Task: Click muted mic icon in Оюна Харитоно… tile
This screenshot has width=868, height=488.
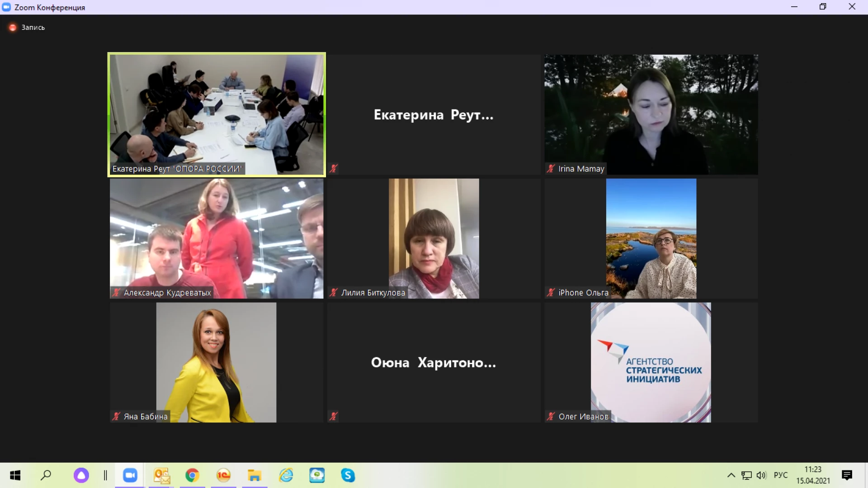Action: point(334,416)
